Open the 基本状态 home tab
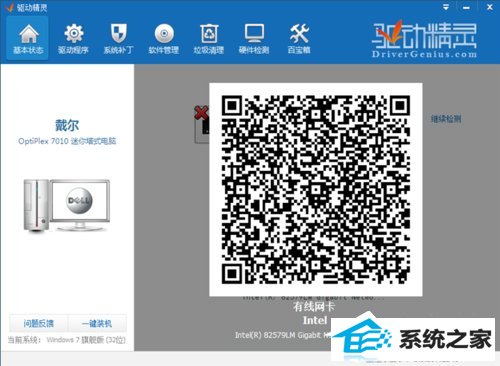Image resolution: width=500 pixels, height=366 pixels. point(28,39)
